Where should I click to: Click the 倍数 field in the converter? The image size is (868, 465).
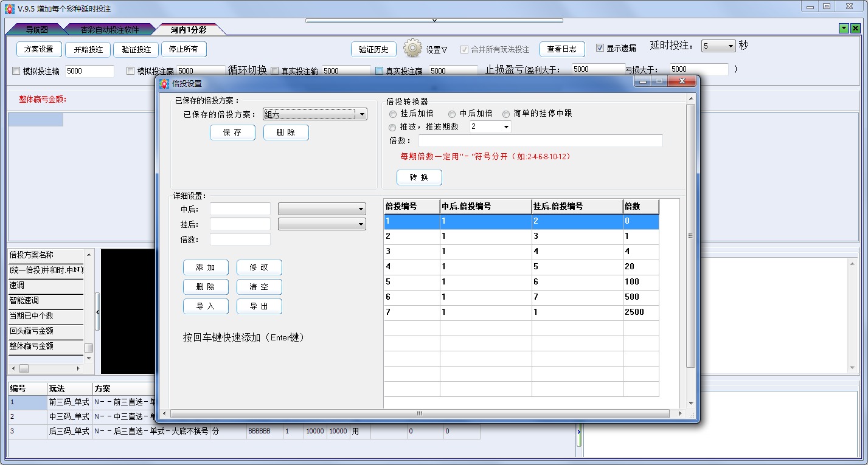(x=540, y=141)
